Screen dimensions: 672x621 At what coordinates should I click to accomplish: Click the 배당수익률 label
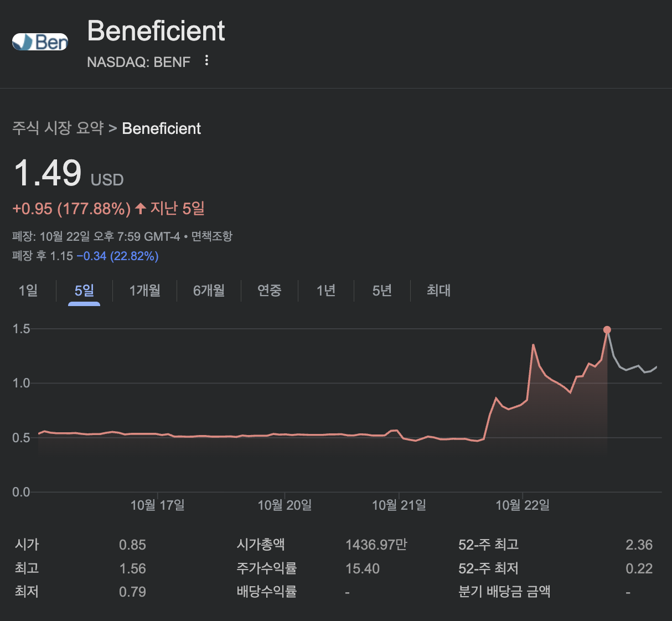(x=267, y=592)
